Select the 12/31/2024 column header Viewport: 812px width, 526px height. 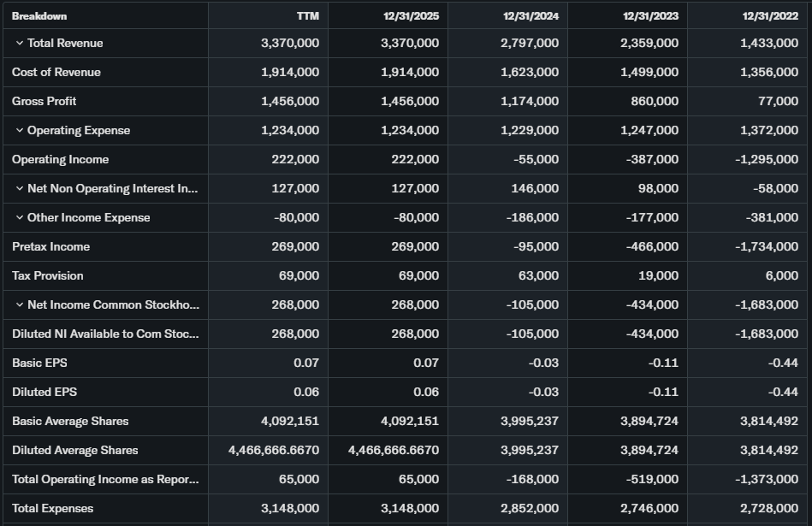pos(530,16)
